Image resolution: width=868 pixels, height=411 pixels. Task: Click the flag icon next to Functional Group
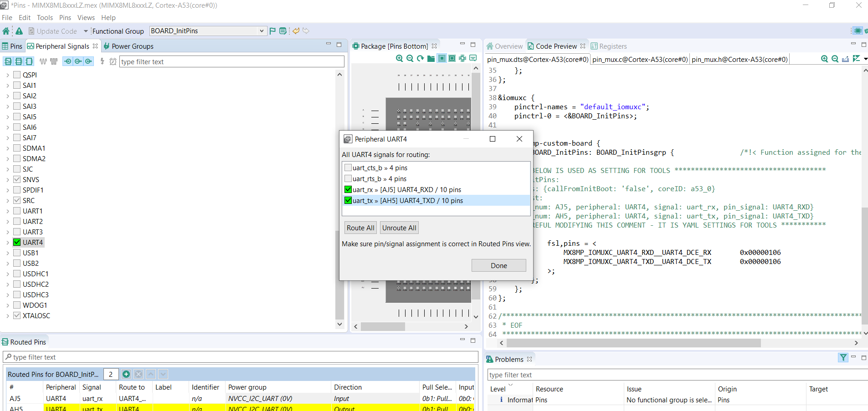(272, 31)
